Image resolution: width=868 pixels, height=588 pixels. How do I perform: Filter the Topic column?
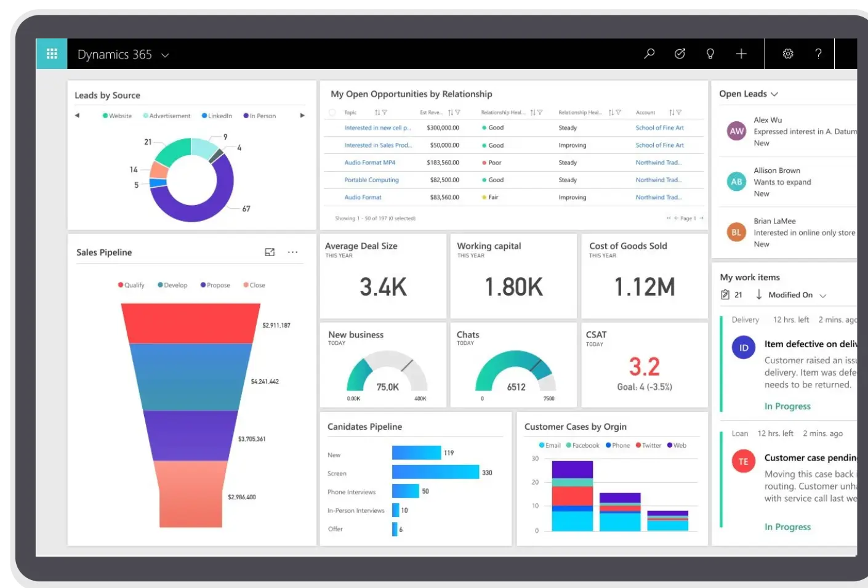(385, 113)
